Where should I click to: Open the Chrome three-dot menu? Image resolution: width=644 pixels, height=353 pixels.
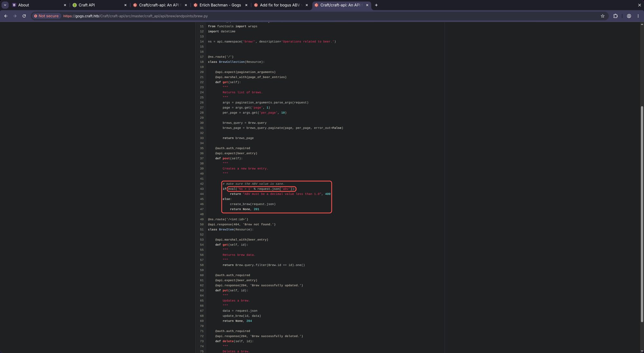(x=638, y=16)
